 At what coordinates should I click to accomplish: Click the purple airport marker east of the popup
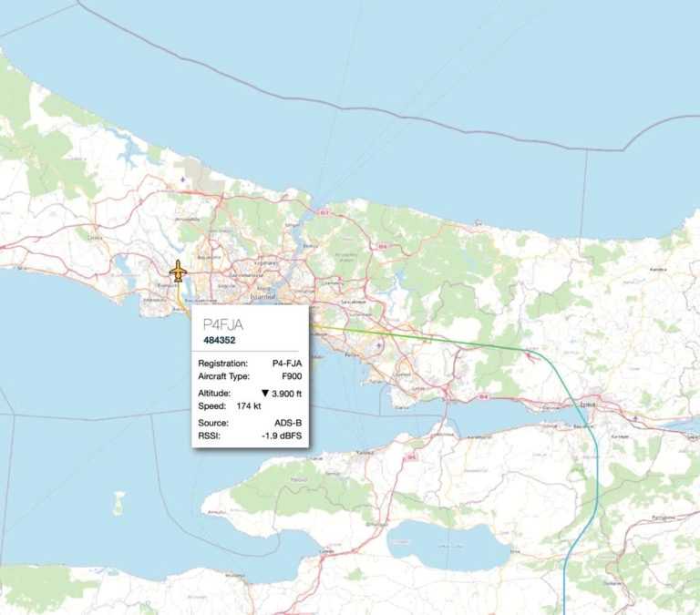click(378, 344)
